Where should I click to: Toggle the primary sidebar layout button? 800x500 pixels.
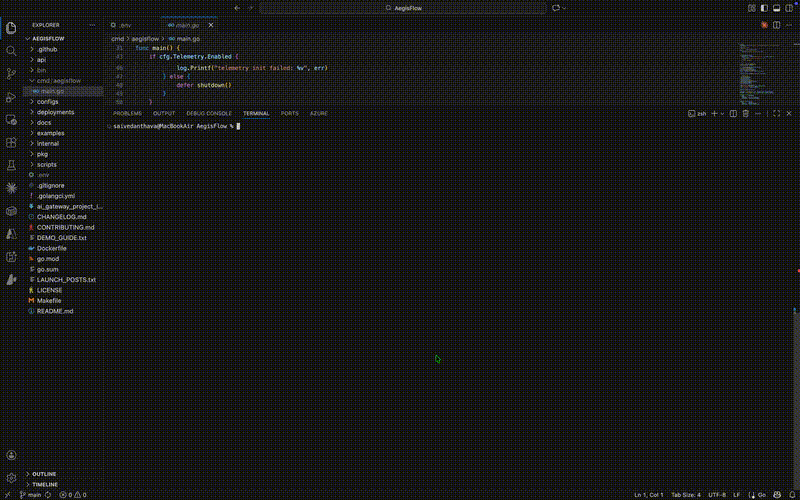point(764,8)
